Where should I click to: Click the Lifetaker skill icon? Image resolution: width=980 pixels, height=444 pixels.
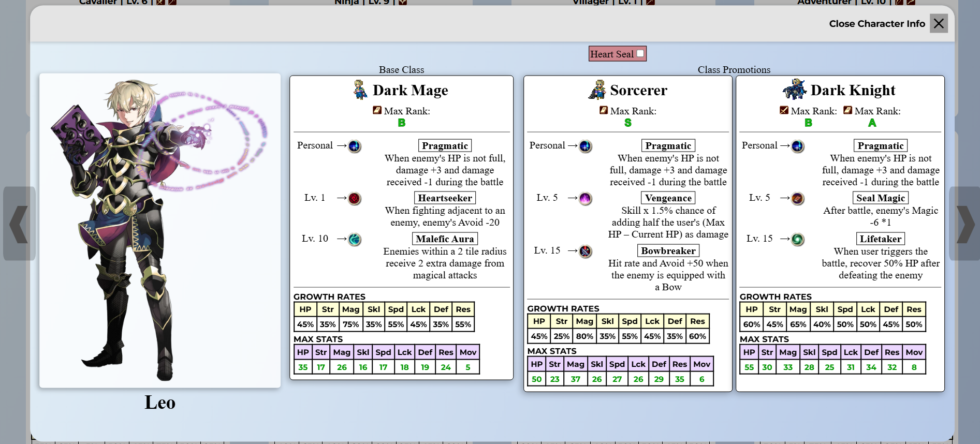coord(798,240)
